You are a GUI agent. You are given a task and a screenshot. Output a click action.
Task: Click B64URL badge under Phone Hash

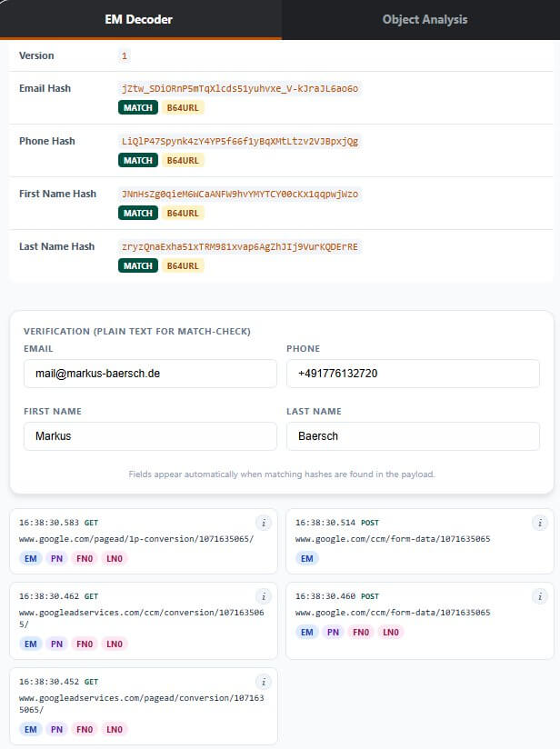point(183,161)
